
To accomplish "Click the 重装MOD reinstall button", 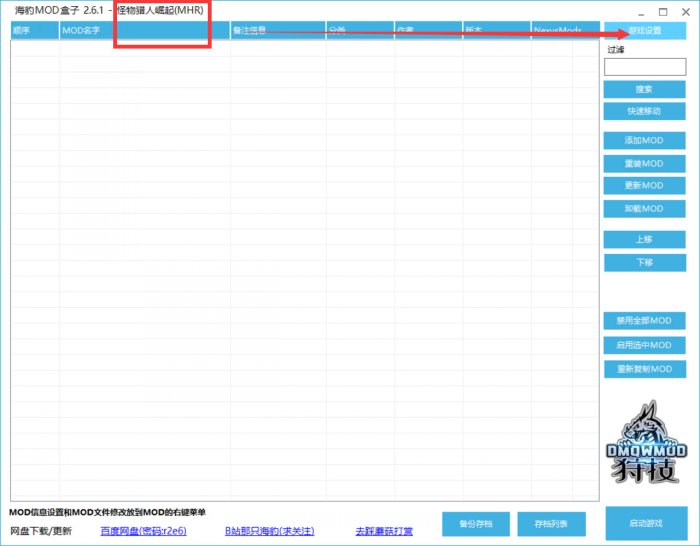I will tap(644, 163).
